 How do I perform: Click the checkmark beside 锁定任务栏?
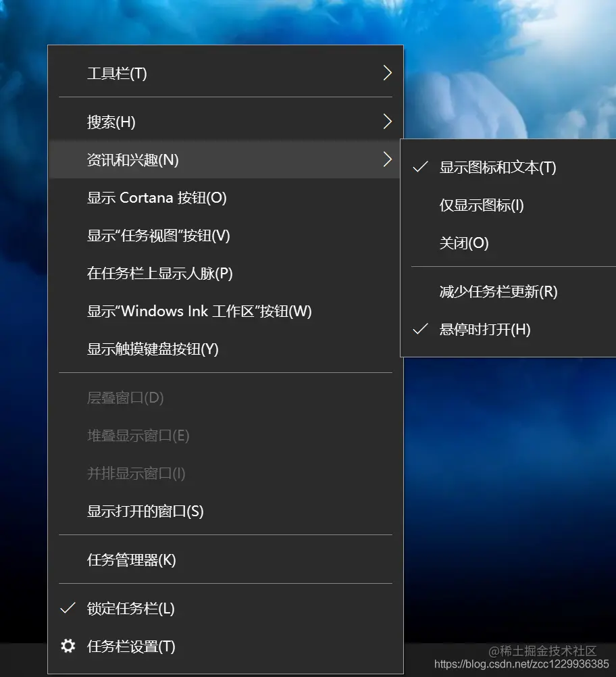[x=68, y=608]
